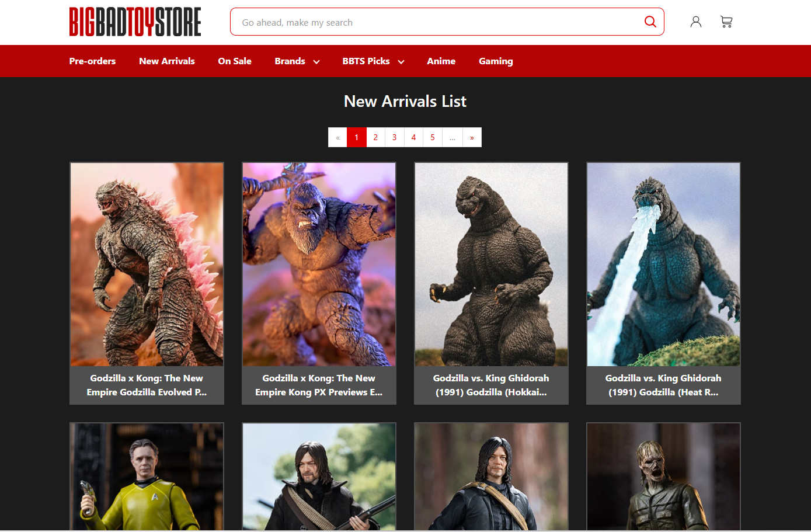Screen dimensions: 811x532
Task: Open the zombie walker figure thumbnail
Action: [x=663, y=477]
